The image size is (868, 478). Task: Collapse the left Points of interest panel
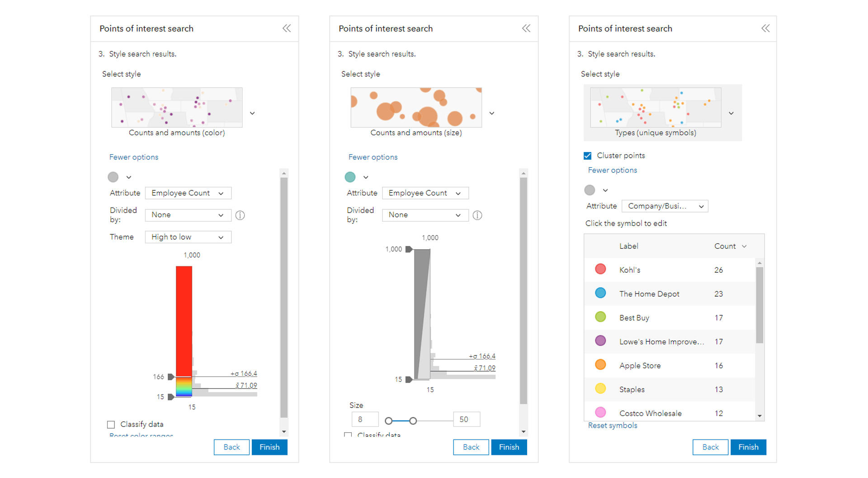287,28
